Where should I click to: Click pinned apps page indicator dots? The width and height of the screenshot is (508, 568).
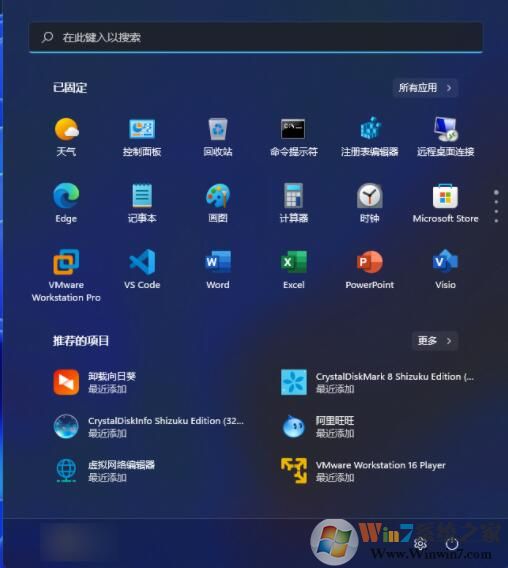496,206
